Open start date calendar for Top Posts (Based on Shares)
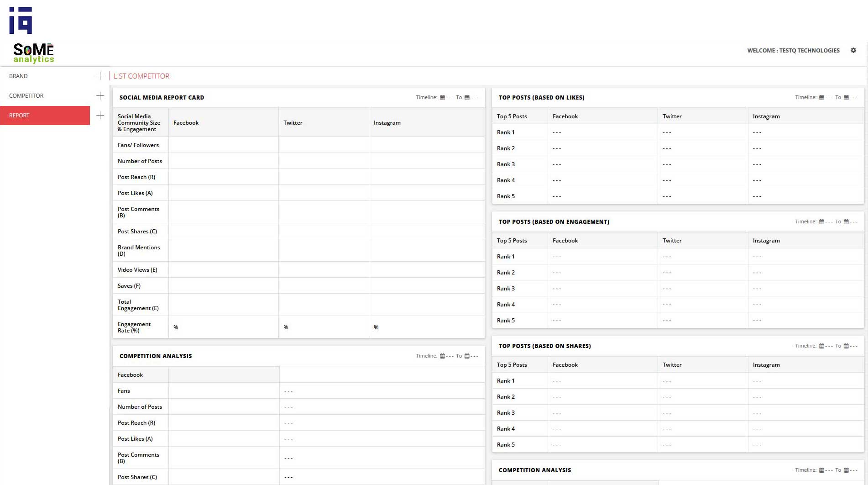 (821, 346)
